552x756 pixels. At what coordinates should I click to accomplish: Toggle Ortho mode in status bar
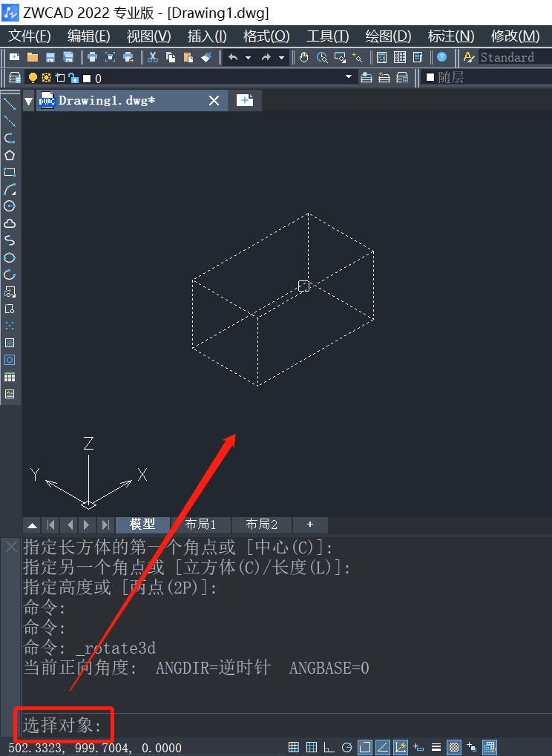pyautogui.click(x=329, y=747)
